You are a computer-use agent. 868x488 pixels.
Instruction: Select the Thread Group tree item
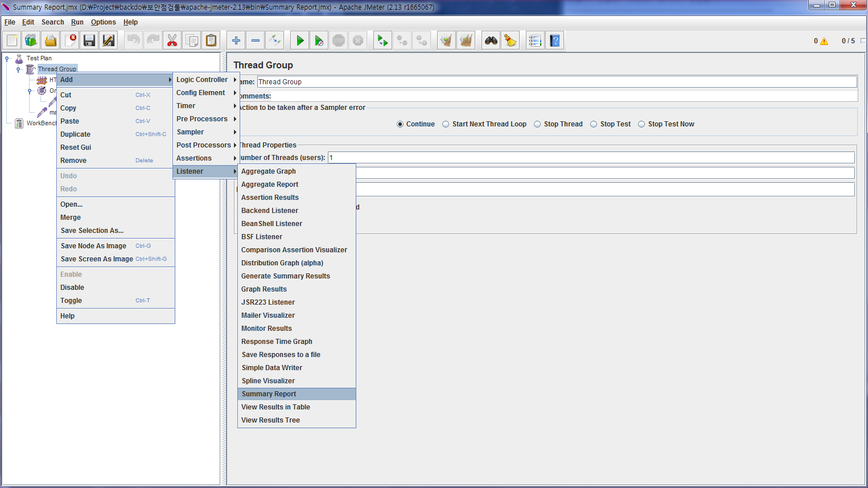coord(57,69)
